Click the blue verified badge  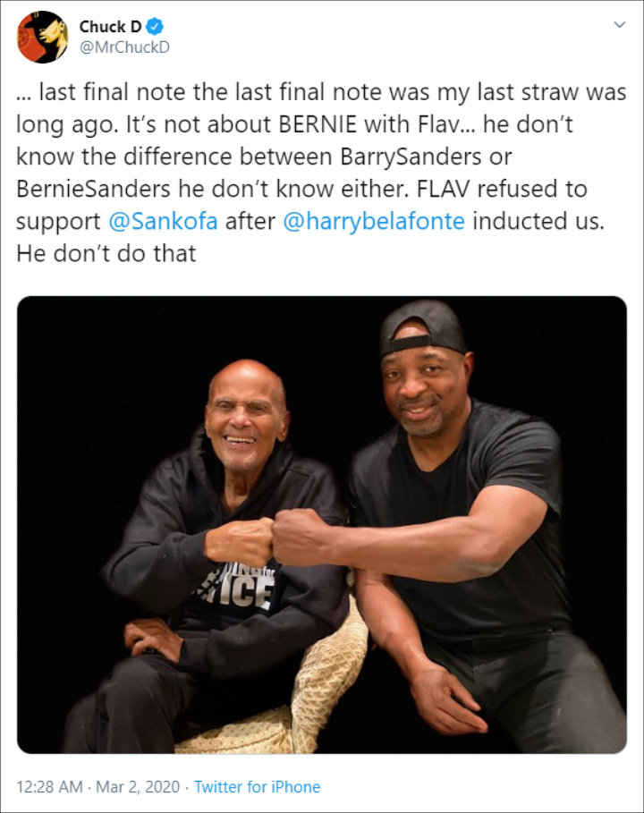tap(155, 26)
